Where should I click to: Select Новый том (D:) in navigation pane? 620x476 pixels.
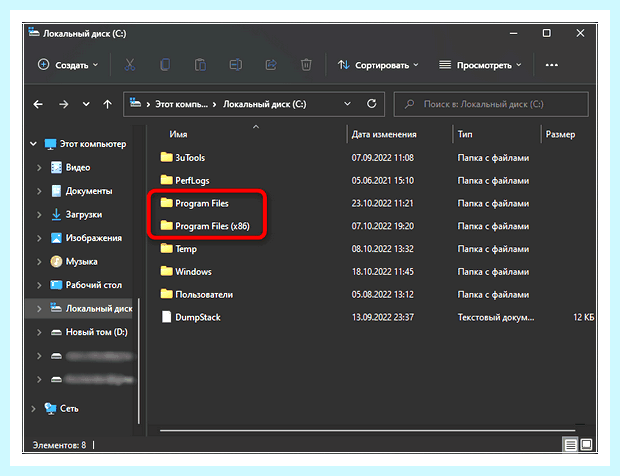(96, 332)
